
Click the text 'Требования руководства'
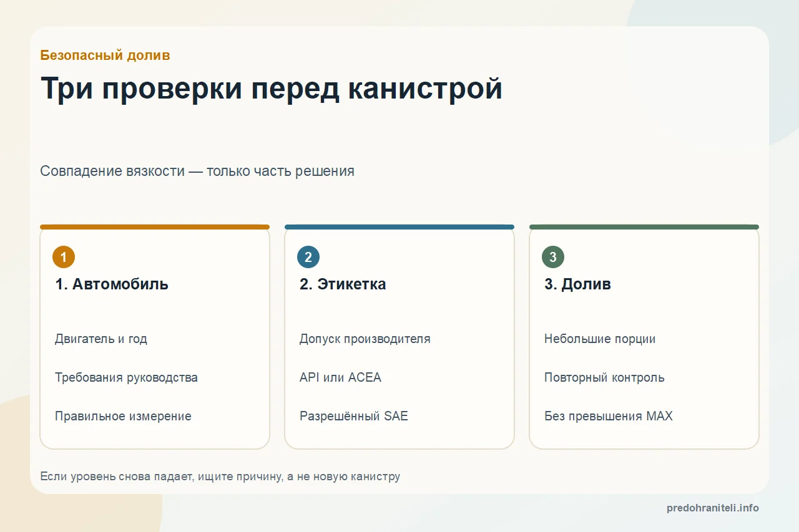[x=126, y=378]
